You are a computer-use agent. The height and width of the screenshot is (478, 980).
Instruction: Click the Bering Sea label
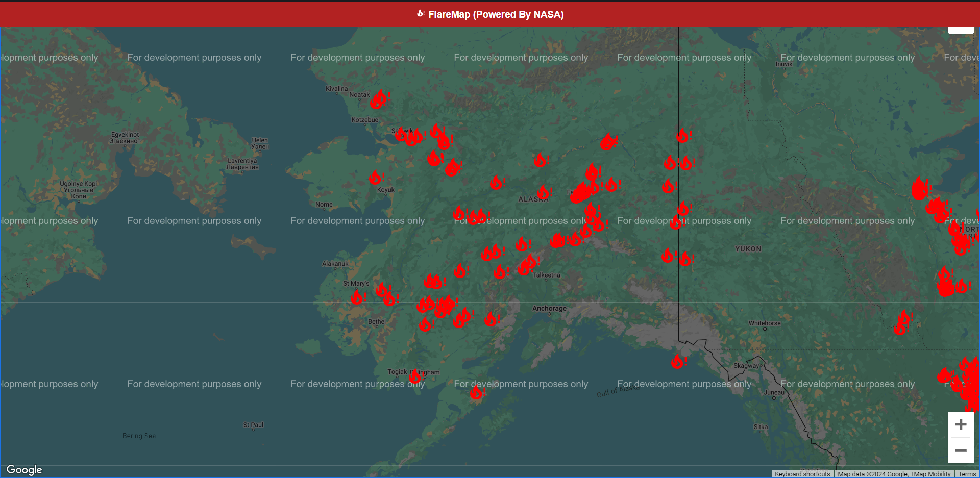[139, 436]
